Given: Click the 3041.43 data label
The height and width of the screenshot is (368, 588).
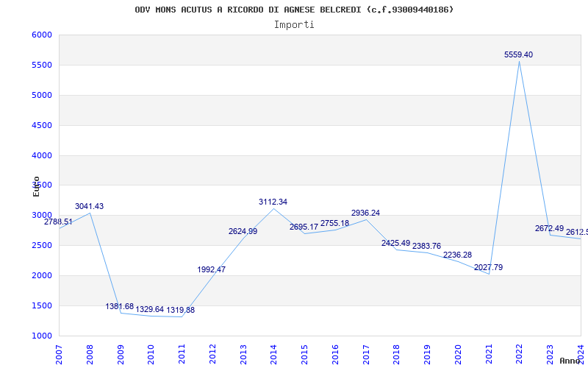Looking at the screenshot, I should [89, 207].
